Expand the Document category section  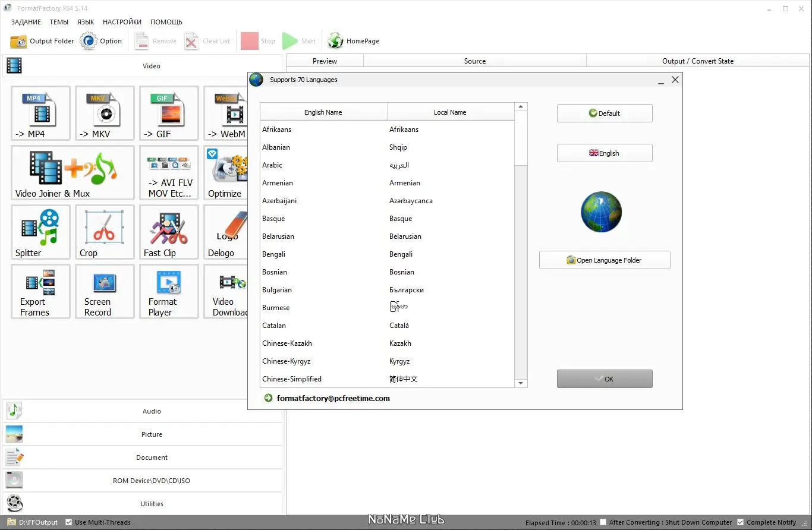(x=143, y=458)
